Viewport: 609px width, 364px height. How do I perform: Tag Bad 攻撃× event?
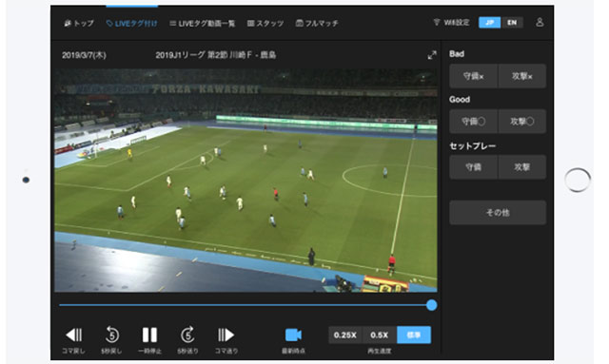(522, 76)
